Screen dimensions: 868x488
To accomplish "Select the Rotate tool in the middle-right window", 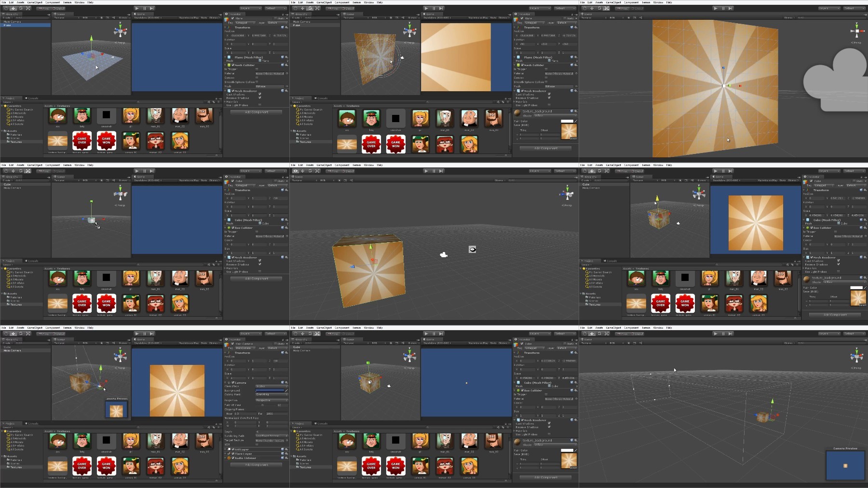I will [x=599, y=171].
